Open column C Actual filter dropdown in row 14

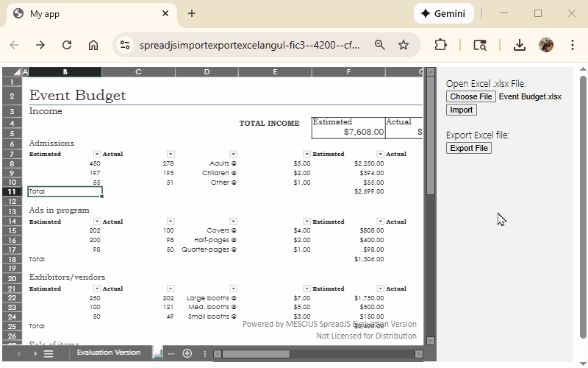(171, 222)
